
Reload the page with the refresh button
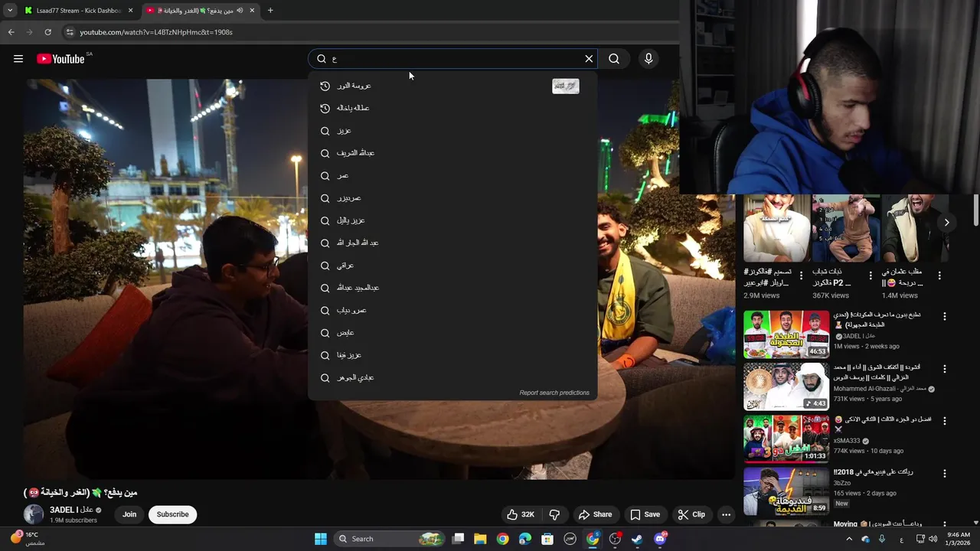pos(47,32)
